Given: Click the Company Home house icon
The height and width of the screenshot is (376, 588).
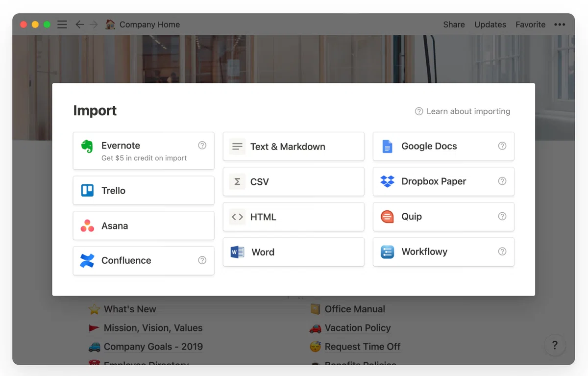Looking at the screenshot, I should coord(110,24).
